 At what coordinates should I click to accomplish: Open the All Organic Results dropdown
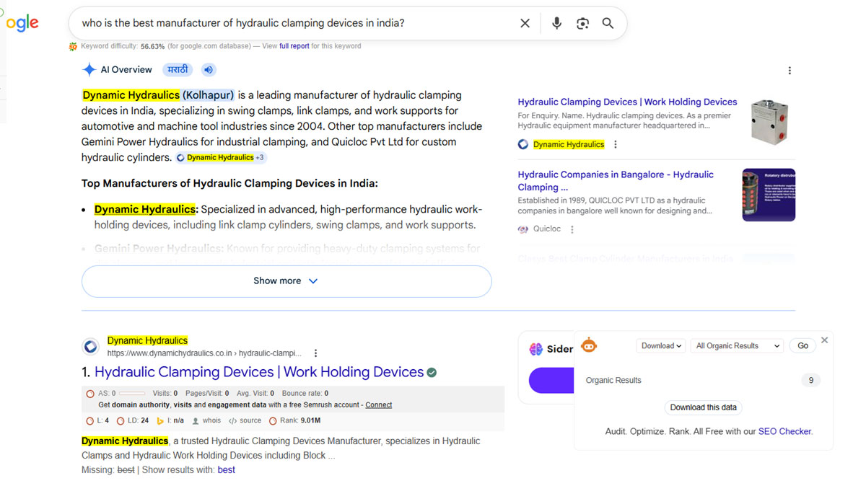coord(737,346)
